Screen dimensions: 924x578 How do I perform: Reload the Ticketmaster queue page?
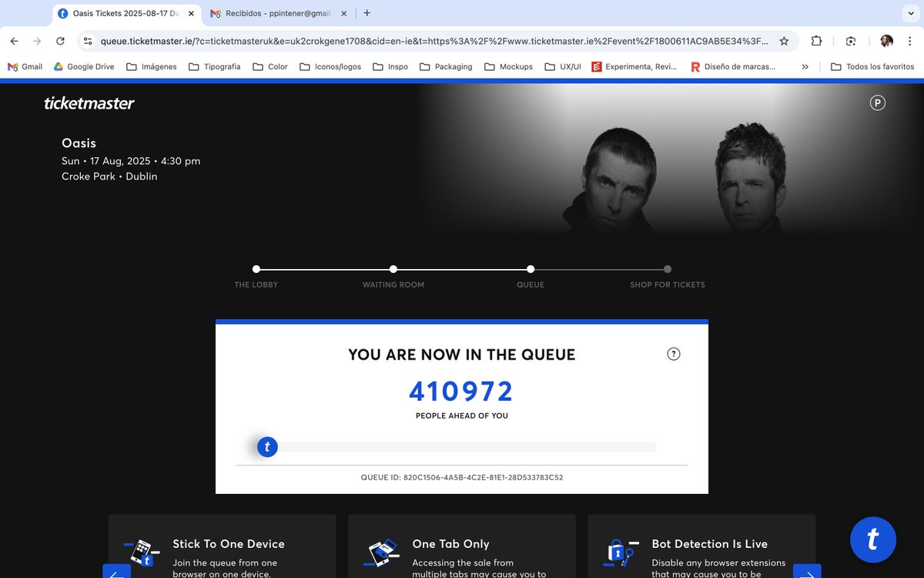pyautogui.click(x=60, y=41)
